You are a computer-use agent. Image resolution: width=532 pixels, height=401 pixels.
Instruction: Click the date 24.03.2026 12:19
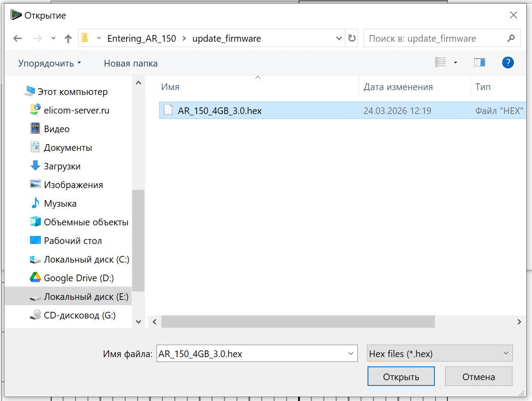[397, 111]
